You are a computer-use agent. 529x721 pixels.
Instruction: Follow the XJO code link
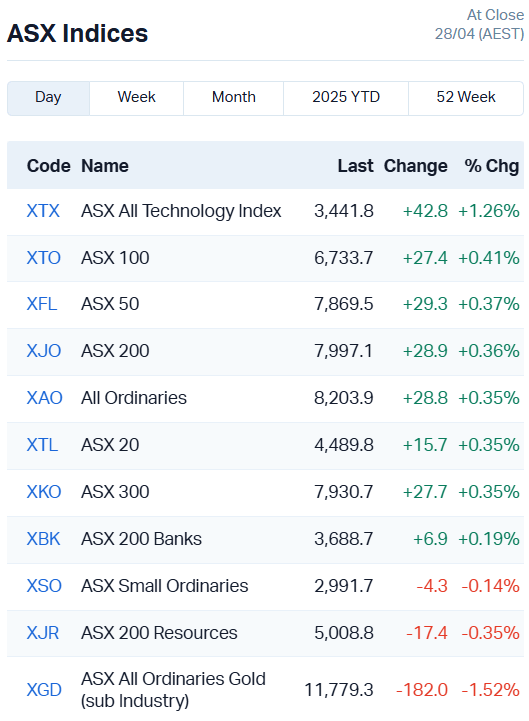[x=44, y=351]
